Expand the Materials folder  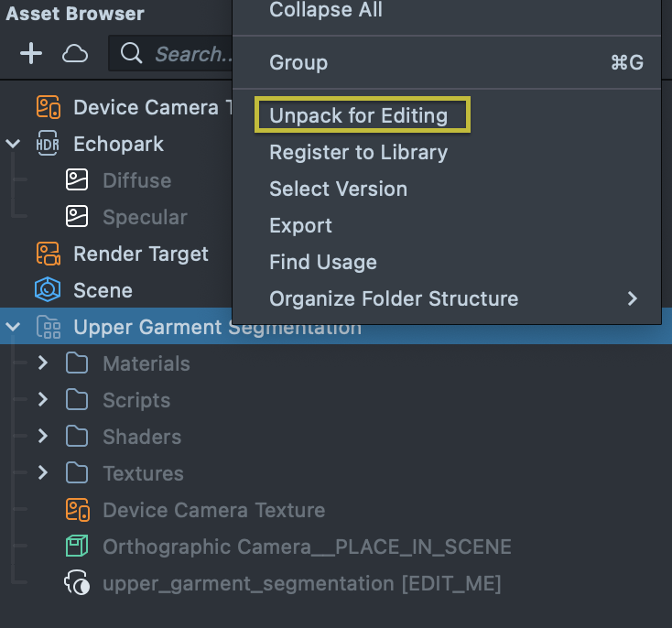tap(42, 363)
